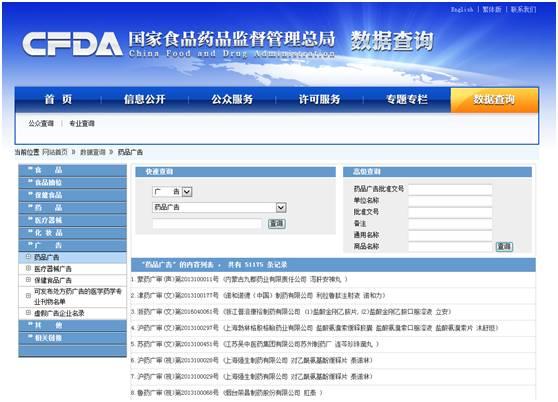Open the 医疗器械 sidebar category
The height and width of the screenshot is (402, 558).
73,221
